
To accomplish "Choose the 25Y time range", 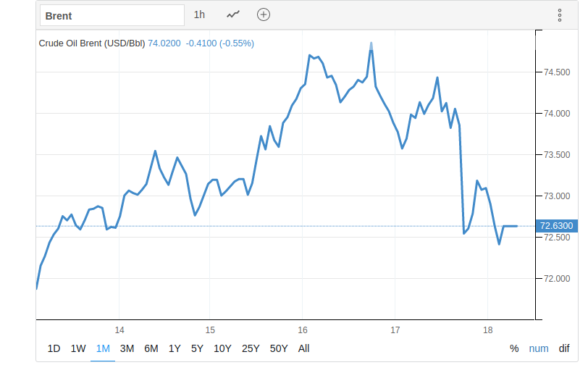I will click(x=251, y=348).
